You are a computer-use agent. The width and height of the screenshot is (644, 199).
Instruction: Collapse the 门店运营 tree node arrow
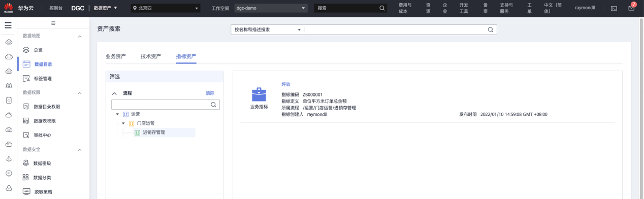tap(123, 123)
